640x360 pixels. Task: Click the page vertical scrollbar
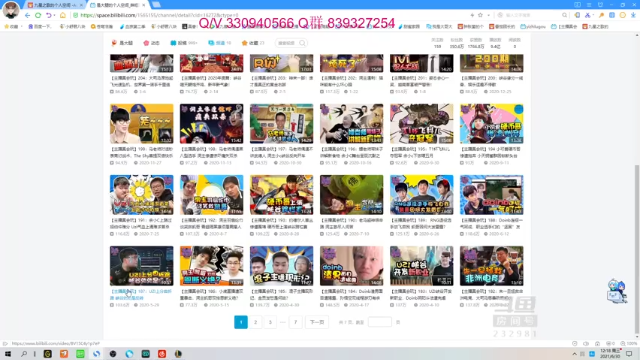coord(637,250)
